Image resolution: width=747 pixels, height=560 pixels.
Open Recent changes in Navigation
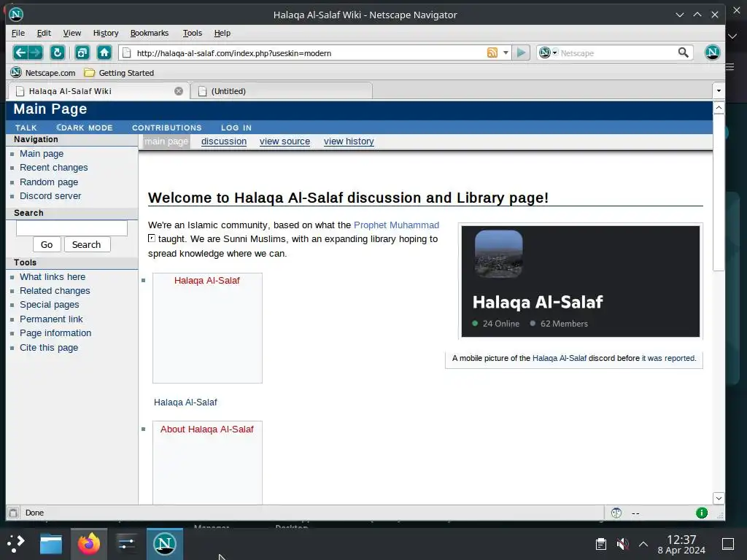click(54, 168)
